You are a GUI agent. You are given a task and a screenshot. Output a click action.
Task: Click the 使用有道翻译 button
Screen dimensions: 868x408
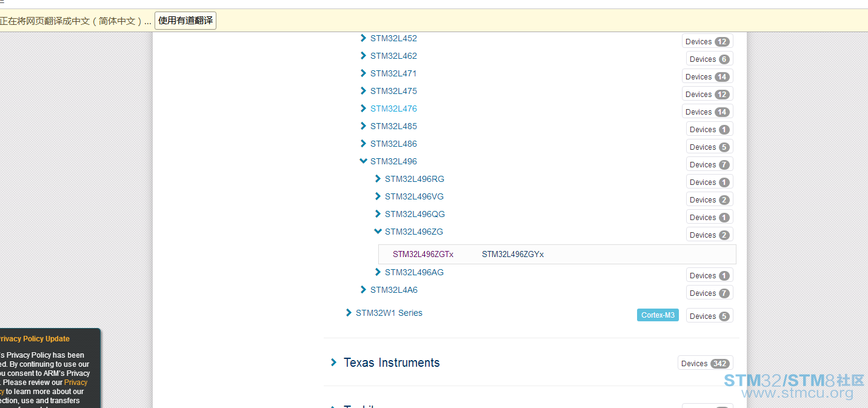click(185, 21)
